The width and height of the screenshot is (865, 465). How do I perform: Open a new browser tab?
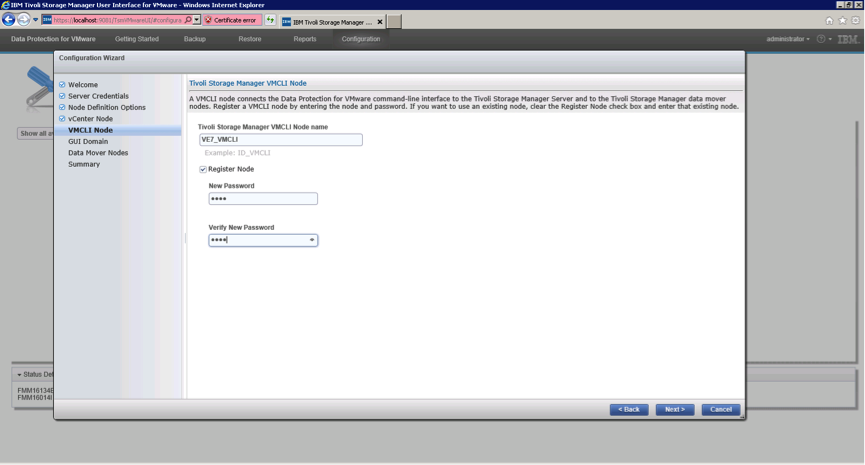[394, 22]
